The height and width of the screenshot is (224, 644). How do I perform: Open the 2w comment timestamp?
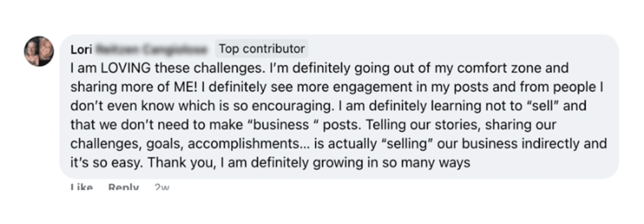(162, 187)
